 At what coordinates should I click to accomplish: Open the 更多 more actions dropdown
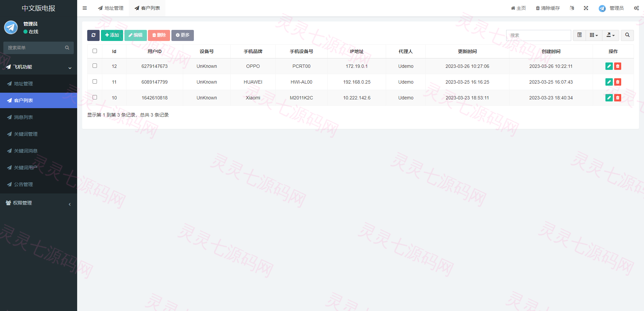pos(182,35)
